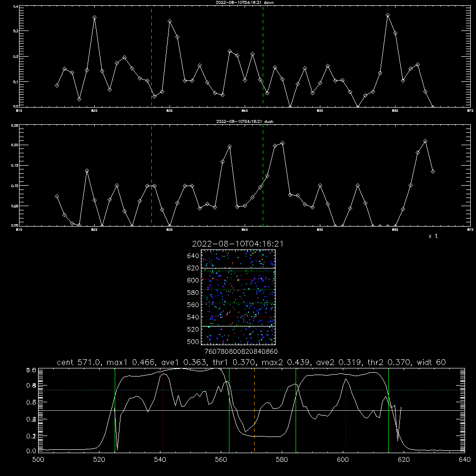The width and height of the screenshot is (476, 476).
Task: Click the 'x t' label below dusk plot
Action: 433,236
